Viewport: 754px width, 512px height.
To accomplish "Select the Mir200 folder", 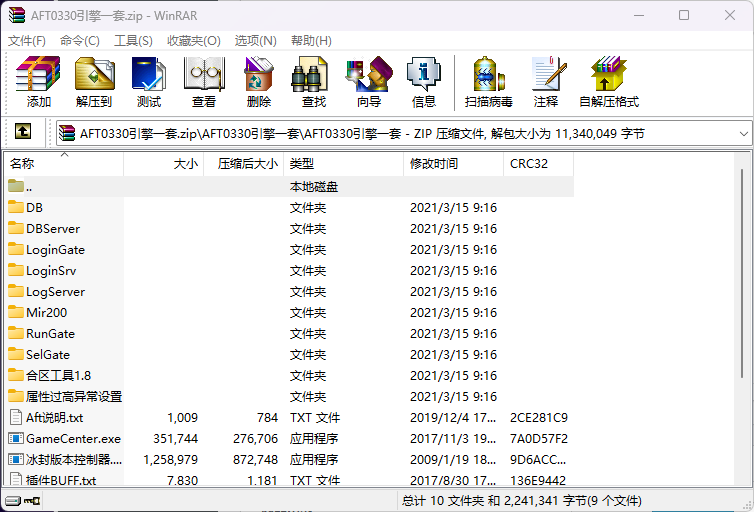I will coord(46,313).
